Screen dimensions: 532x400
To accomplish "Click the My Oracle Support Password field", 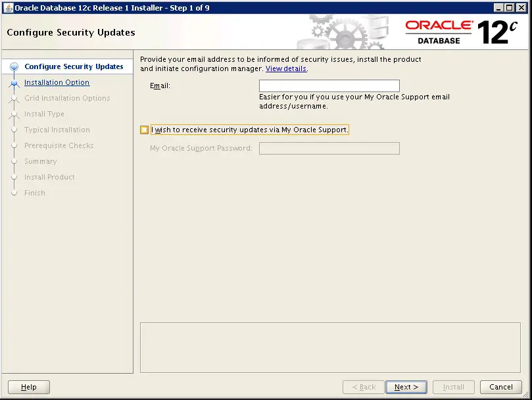I will [x=329, y=149].
